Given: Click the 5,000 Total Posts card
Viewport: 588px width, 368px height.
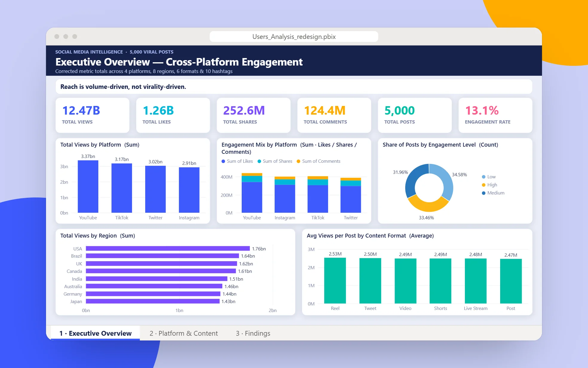Looking at the screenshot, I should [x=415, y=115].
